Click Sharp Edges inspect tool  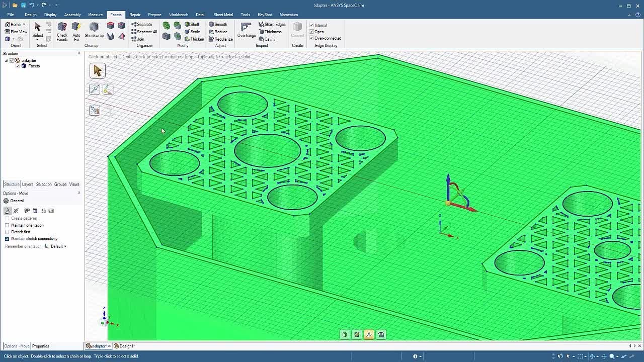(x=272, y=24)
